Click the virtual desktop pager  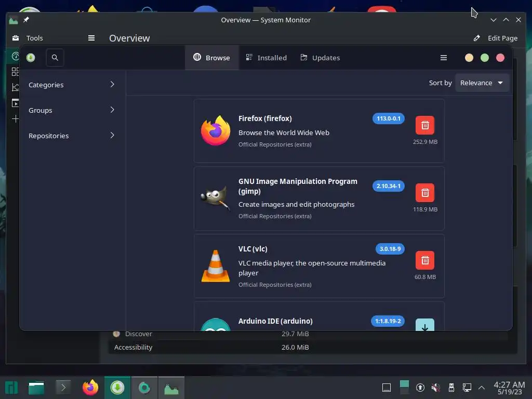click(x=404, y=388)
